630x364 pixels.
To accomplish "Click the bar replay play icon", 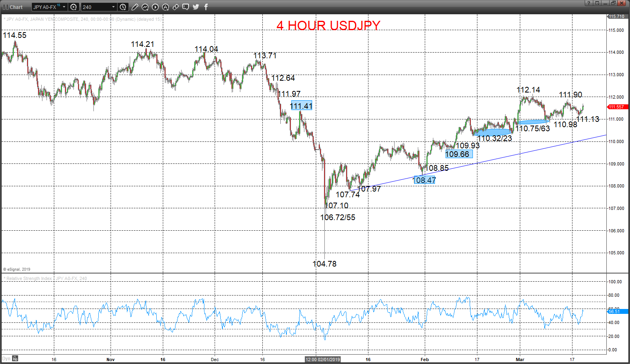I will [x=155, y=7].
